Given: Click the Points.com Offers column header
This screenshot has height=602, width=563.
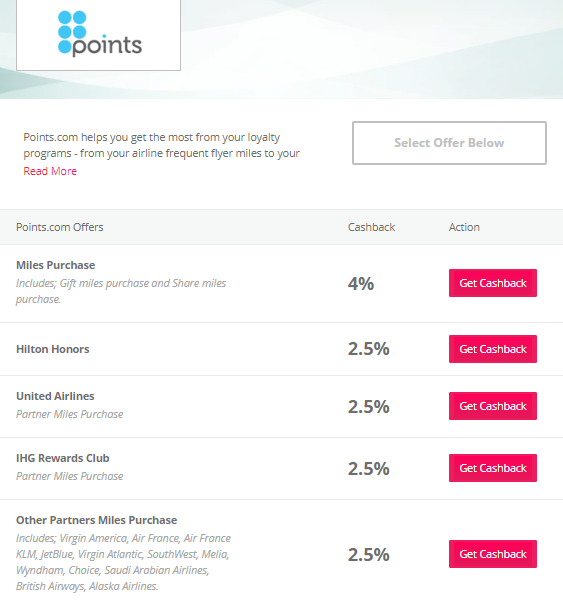Looking at the screenshot, I should pos(60,227).
